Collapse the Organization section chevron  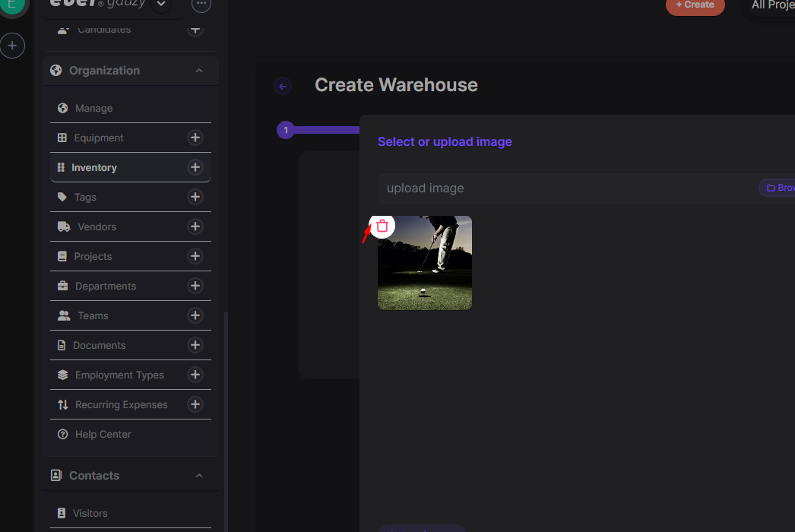[x=199, y=71]
